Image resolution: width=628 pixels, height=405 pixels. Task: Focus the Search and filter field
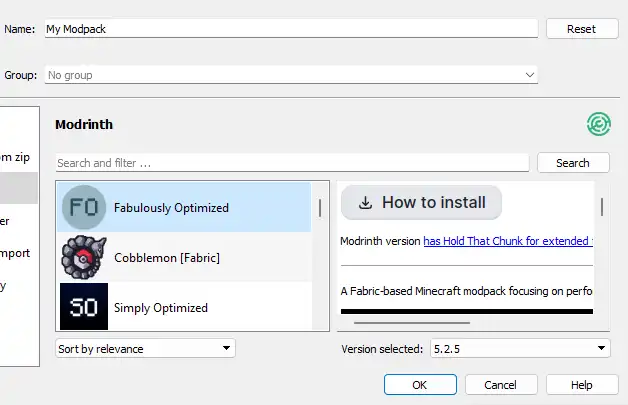click(292, 162)
